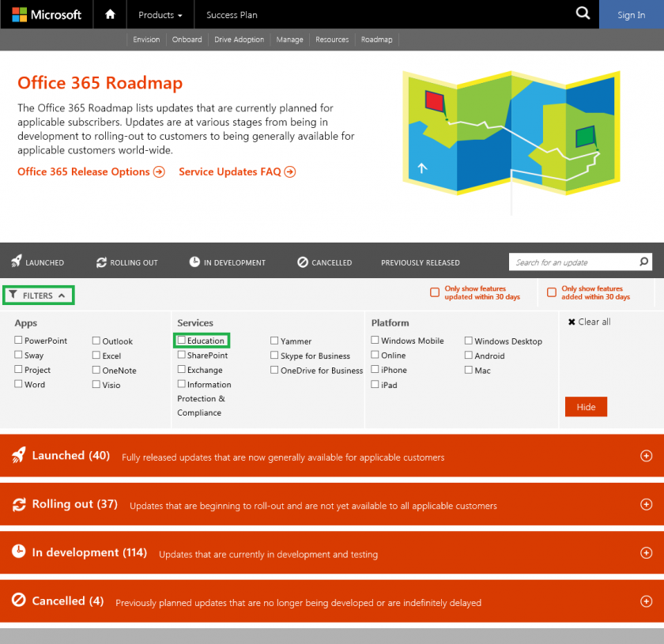Click the arrow icon after Service Updates FAQ
The width and height of the screenshot is (664, 644).
point(290,171)
